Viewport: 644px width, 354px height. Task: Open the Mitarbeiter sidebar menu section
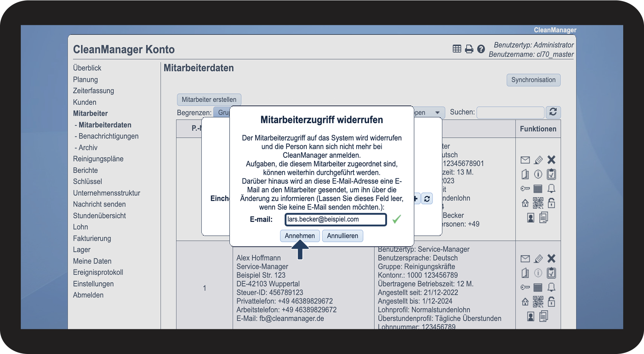[x=90, y=113]
